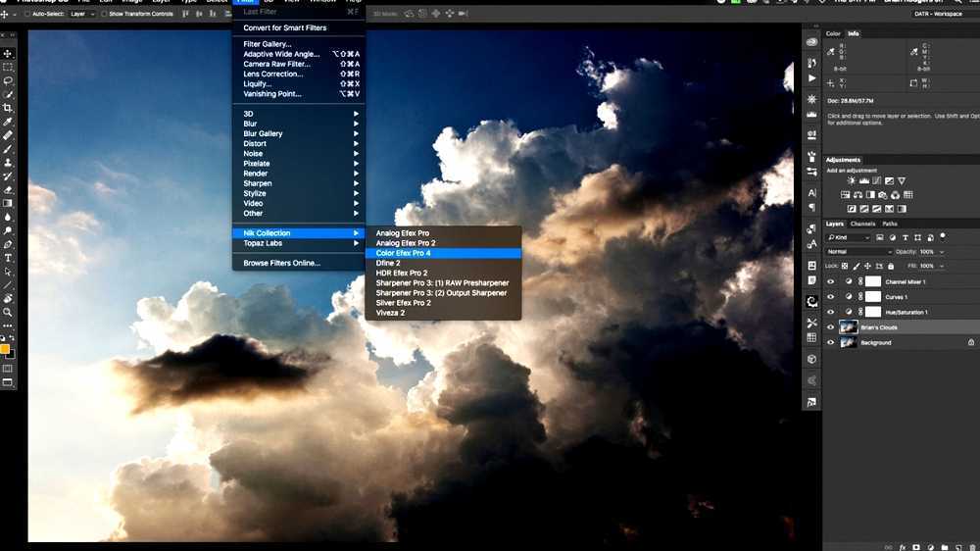
Task: Select the Clone Stamp tool
Action: [8, 163]
